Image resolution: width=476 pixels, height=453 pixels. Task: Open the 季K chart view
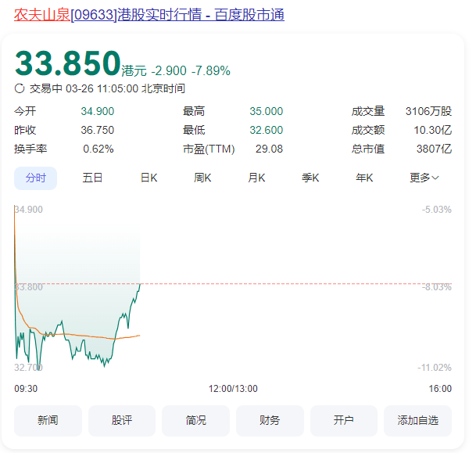(x=310, y=178)
